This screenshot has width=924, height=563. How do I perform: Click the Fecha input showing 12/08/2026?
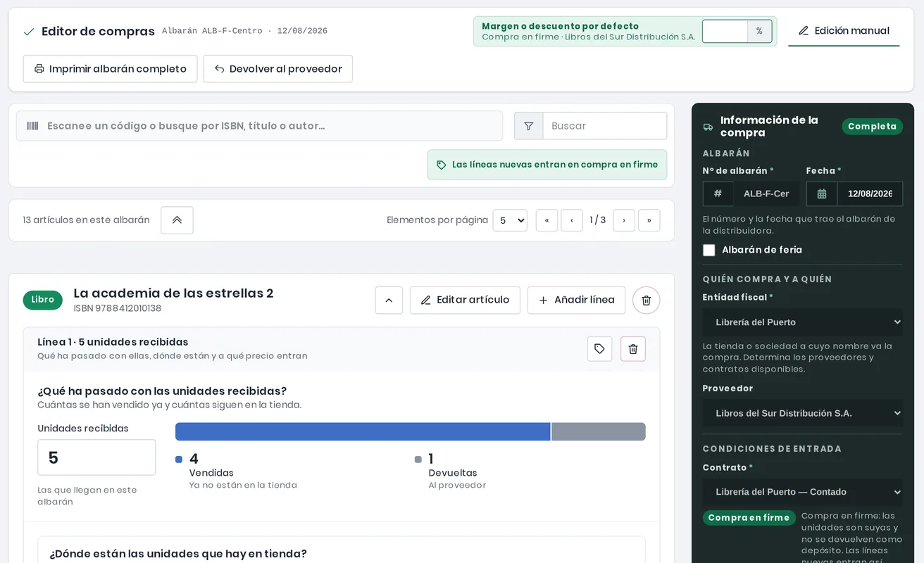pyautogui.click(x=870, y=194)
